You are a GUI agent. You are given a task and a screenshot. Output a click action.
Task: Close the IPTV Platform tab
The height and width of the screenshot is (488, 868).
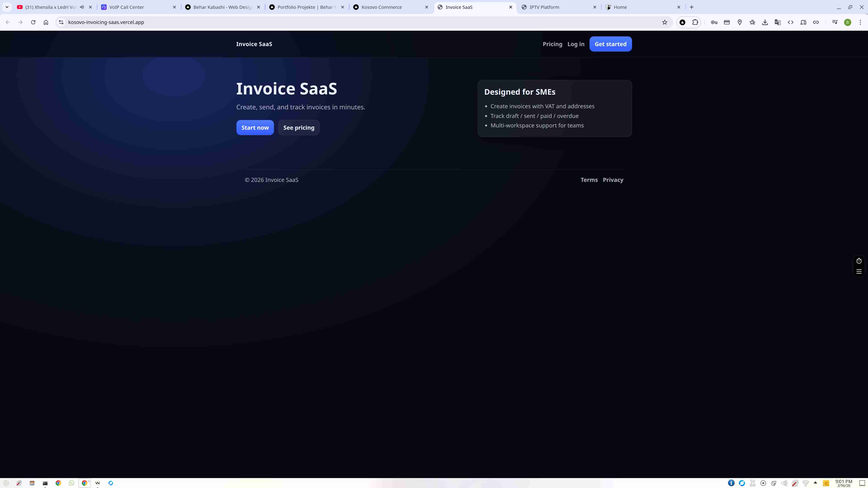click(594, 7)
